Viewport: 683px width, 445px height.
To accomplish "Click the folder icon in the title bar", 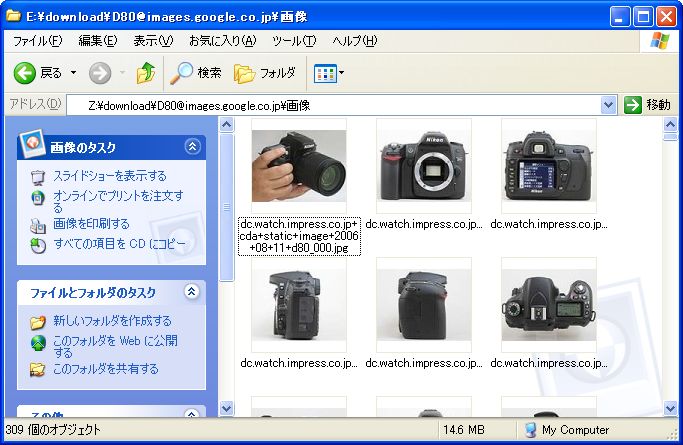I will [x=14, y=16].
